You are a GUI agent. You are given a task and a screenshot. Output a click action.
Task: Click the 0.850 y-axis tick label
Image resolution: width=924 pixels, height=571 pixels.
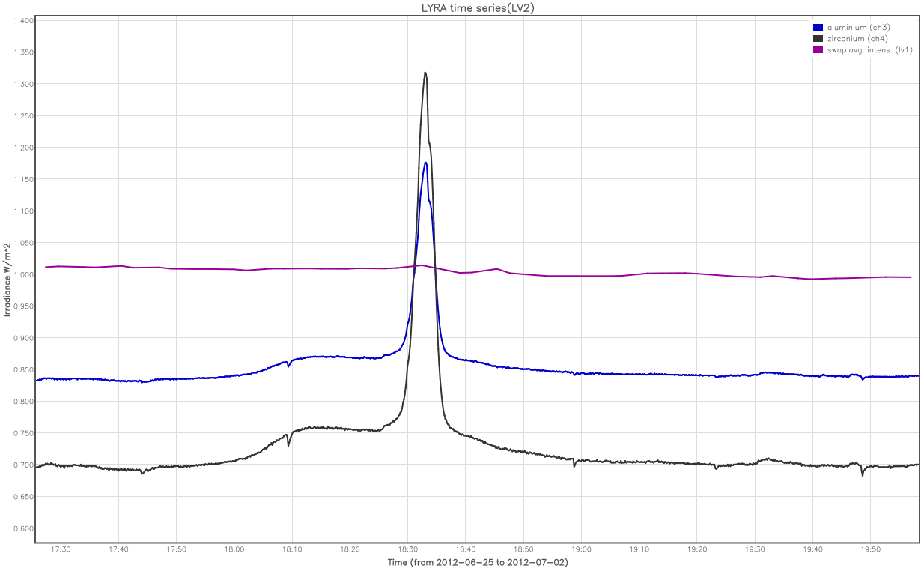[24, 369]
